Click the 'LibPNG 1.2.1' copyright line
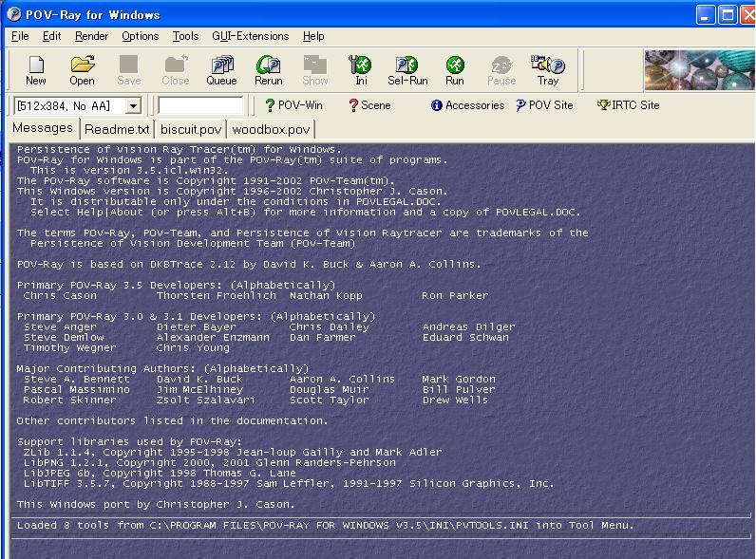The height and width of the screenshot is (559, 756). coord(210,462)
